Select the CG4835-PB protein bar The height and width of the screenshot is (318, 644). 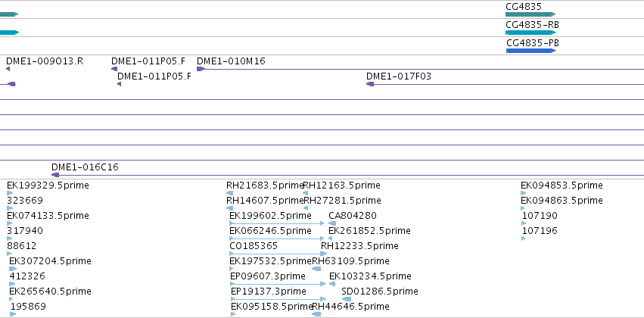(530, 51)
